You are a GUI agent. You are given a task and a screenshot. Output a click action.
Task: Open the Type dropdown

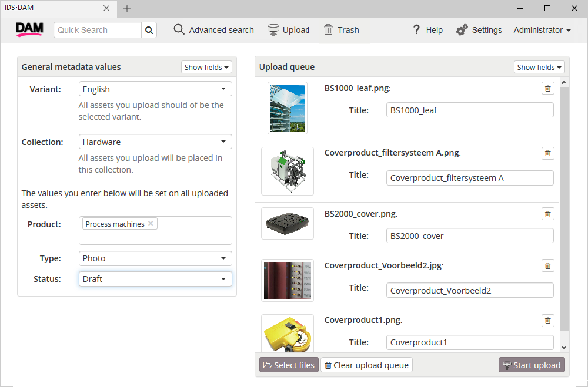[x=155, y=258]
